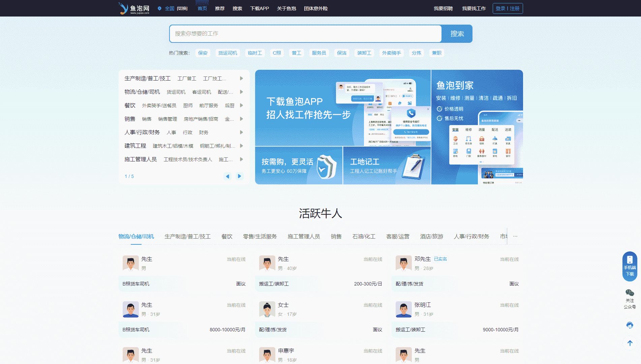Click the previous page arrow in category panel

227,176
